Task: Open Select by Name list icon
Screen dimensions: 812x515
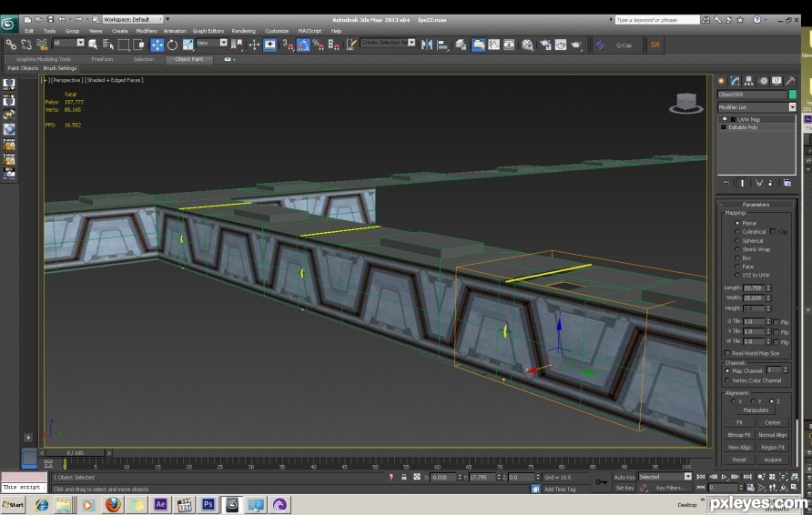Action: (107, 45)
